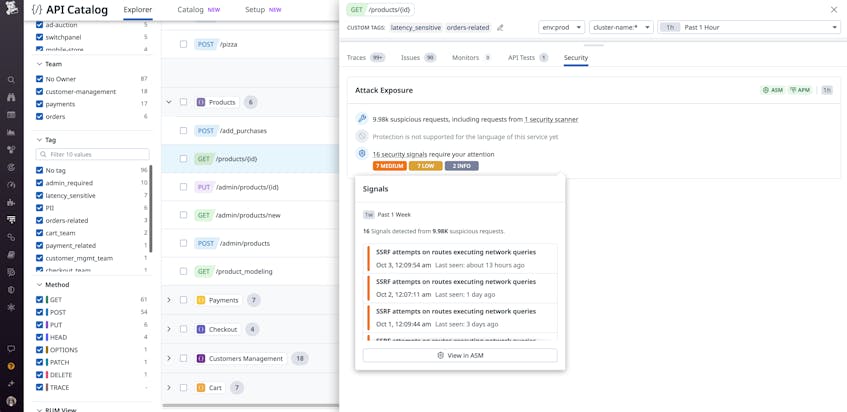847x412 pixels.
Task: Click POST badge on /add_purchases row
Action: click(205, 131)
